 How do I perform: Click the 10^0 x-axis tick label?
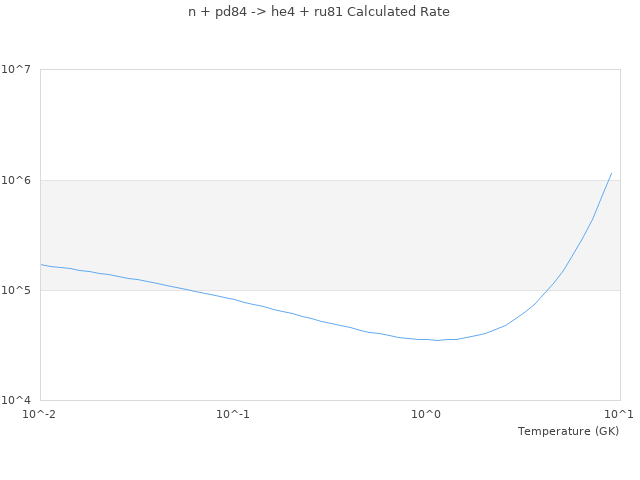tap(426, 414)
